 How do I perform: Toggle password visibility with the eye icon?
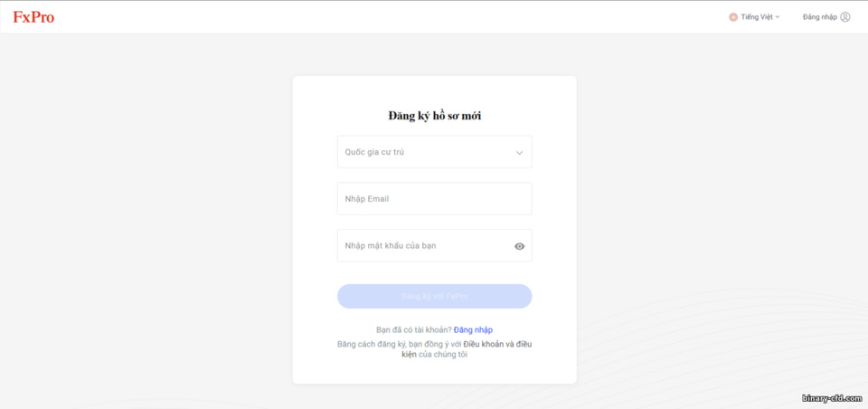519,246
